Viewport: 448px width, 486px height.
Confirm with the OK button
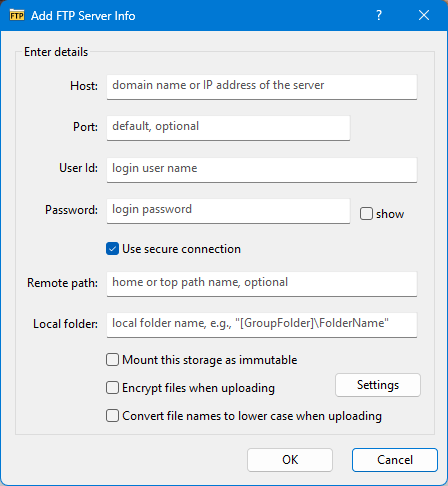click(x=290, y=460)
